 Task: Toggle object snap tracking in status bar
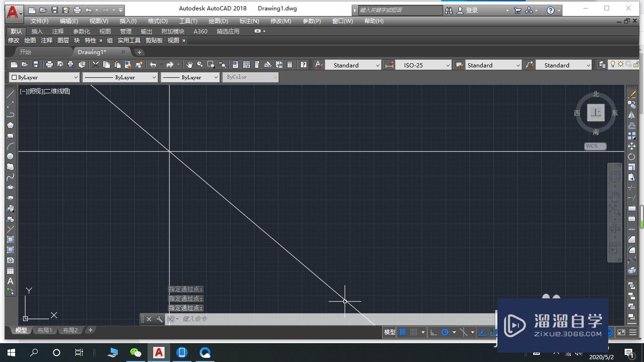click(482, 332)
